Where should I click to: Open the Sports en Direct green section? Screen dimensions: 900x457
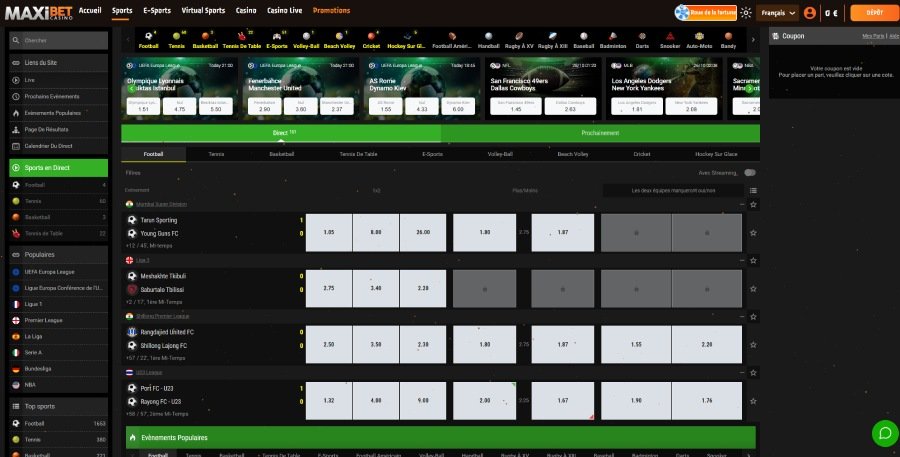pos(59,168)
